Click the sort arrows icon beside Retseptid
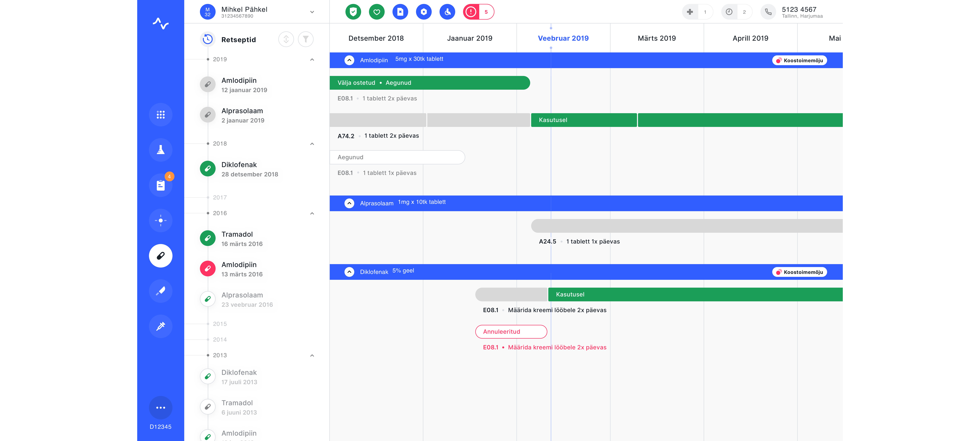 click(x=286, y=39)
